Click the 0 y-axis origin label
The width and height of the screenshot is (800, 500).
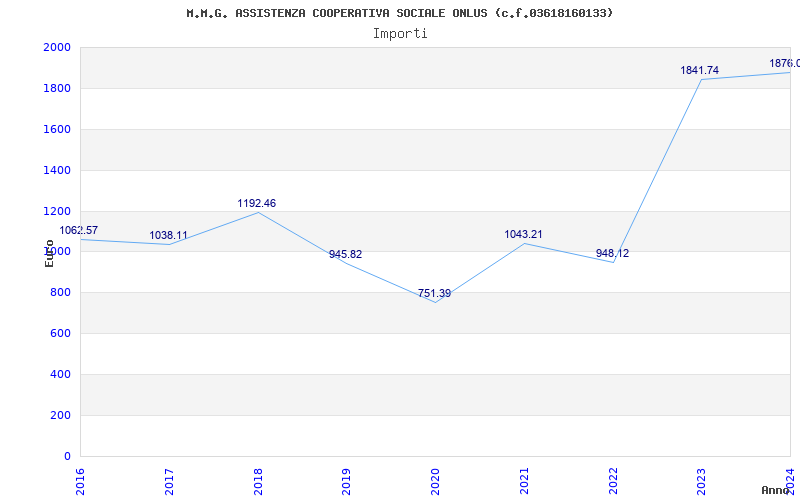click(x=67, y=456)
